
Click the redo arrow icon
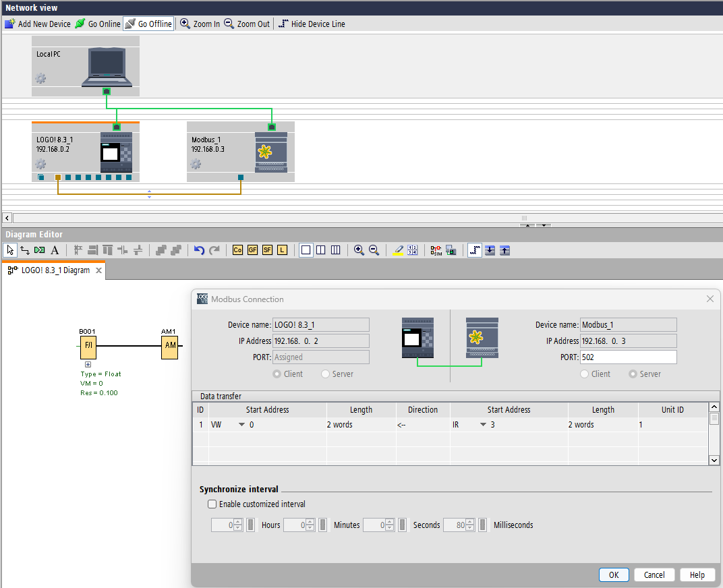point(214,250)
